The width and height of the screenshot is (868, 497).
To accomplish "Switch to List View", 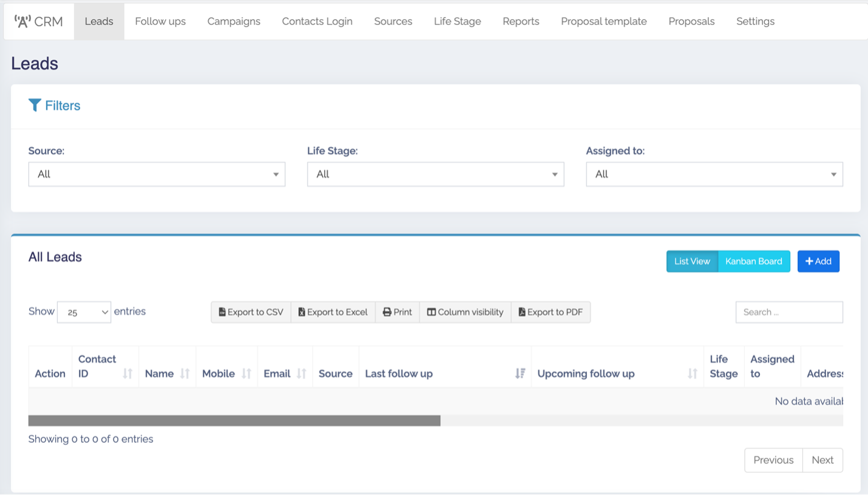I will point(692,261).
